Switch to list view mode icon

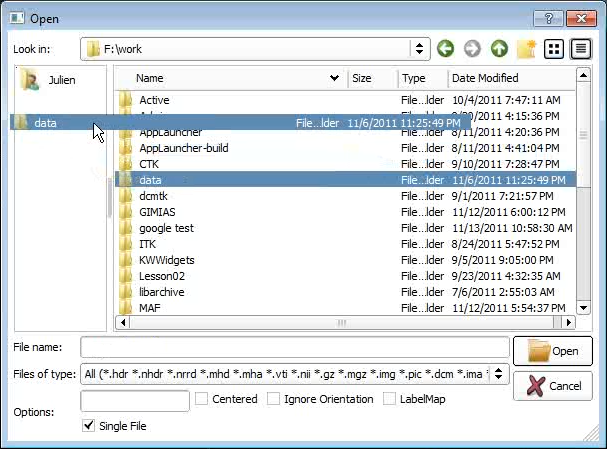point(553,49)
